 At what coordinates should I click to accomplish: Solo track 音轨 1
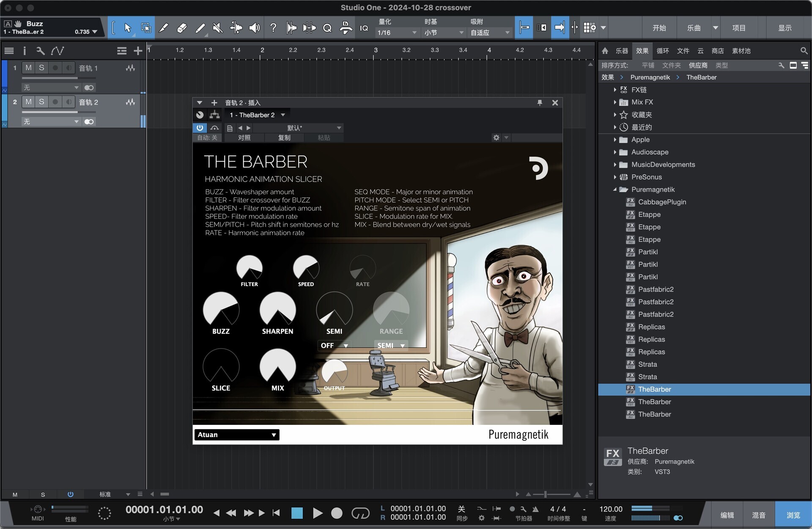click(x=41, y=68)
